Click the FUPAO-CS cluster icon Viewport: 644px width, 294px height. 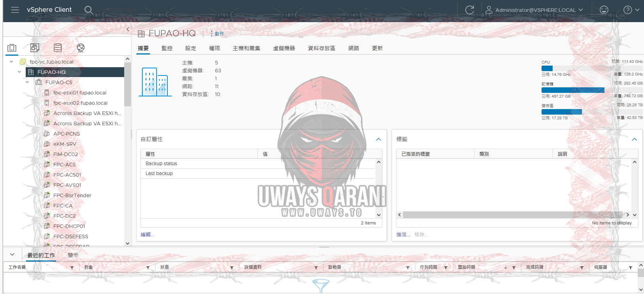click(39, 82)
